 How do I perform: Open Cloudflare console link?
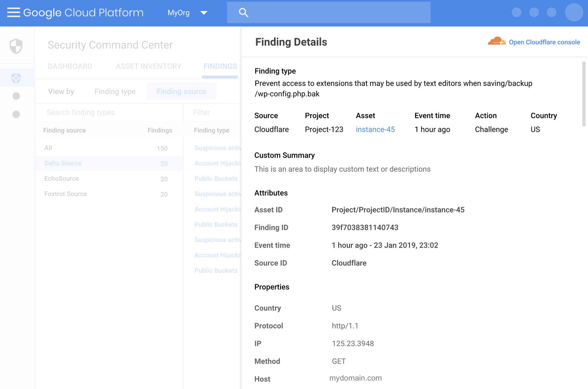544,42
